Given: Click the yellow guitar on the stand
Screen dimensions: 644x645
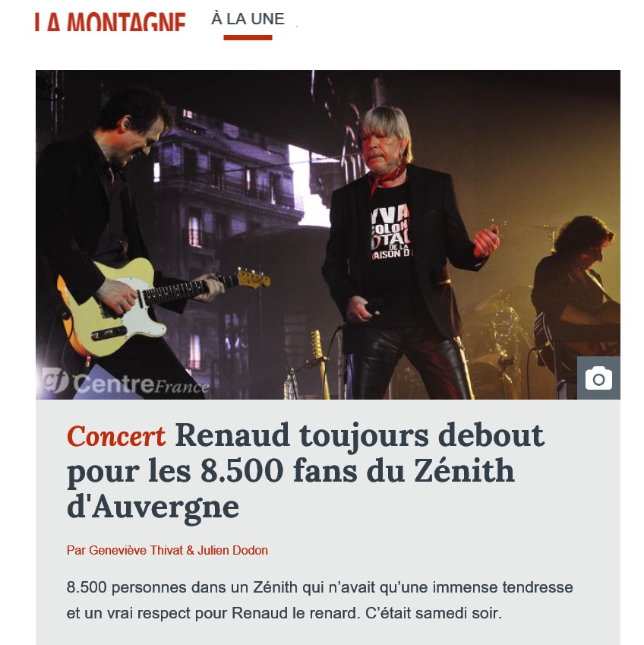Looking at the screenshot, I should pyautogui.click(x=320, y=364).
